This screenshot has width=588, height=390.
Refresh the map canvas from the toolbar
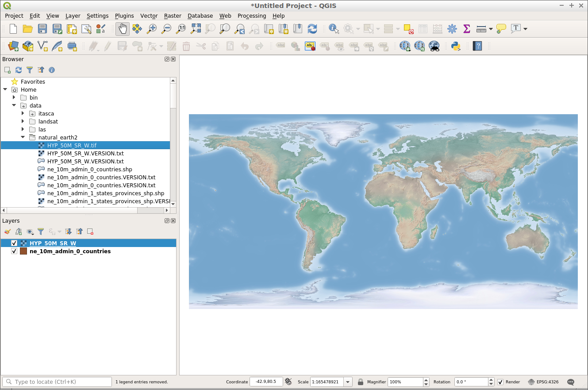pyautogui.click(x=312, y=29)
